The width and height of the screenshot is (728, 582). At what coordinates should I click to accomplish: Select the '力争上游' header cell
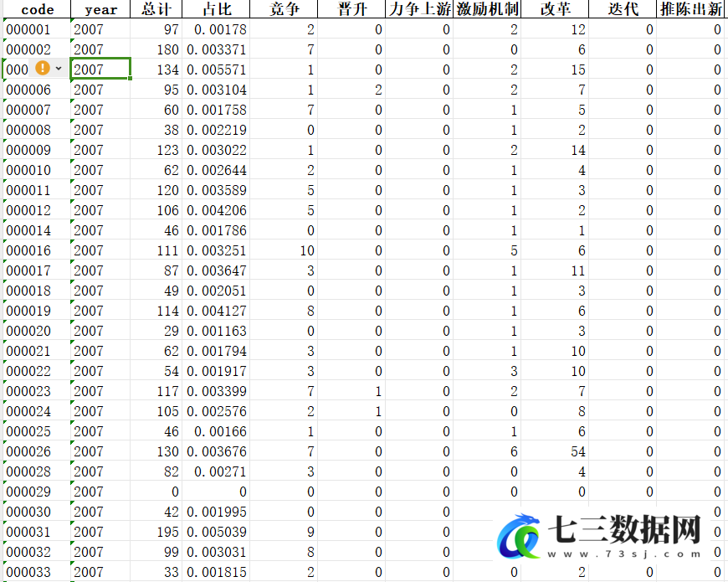point(419,9)
